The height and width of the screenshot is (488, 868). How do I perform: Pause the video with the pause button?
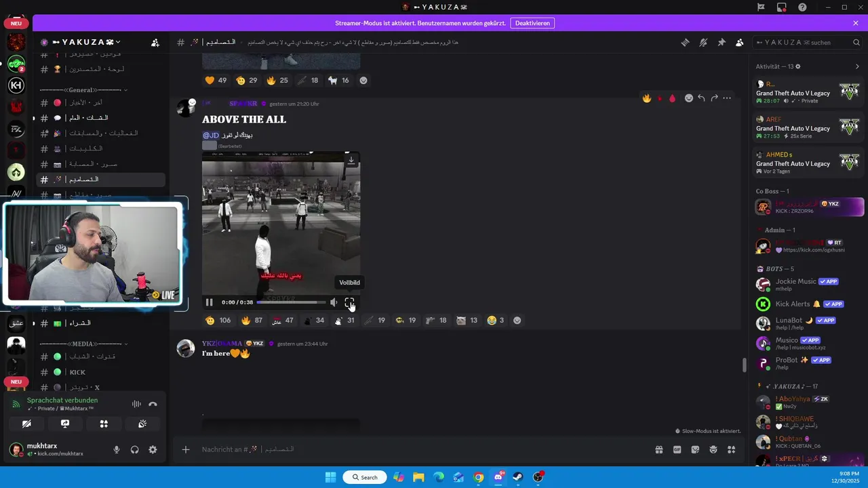tap(210, 302)
